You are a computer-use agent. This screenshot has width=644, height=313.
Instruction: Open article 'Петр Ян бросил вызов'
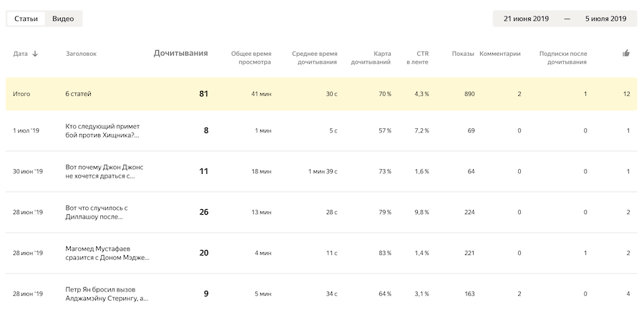click(x=107, y=294)
